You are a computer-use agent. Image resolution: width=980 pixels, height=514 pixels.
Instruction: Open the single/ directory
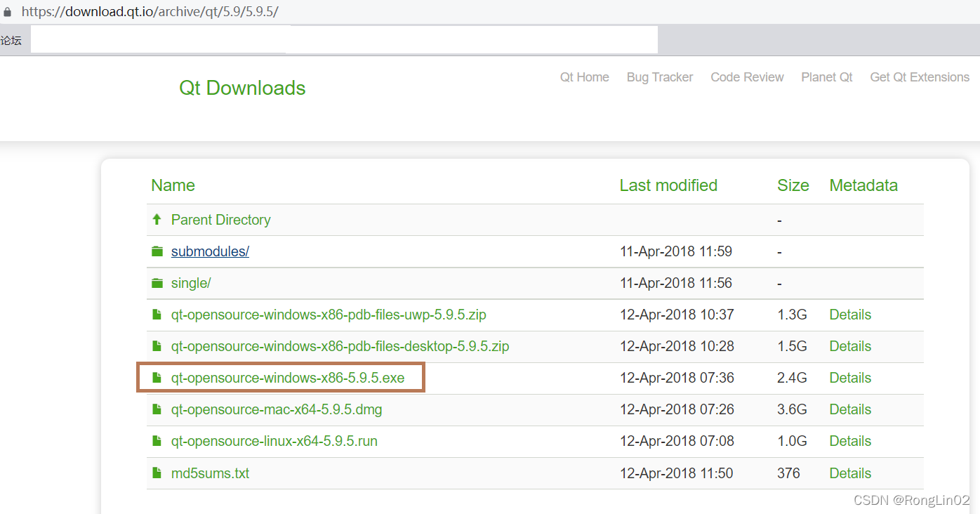(191, 283)
